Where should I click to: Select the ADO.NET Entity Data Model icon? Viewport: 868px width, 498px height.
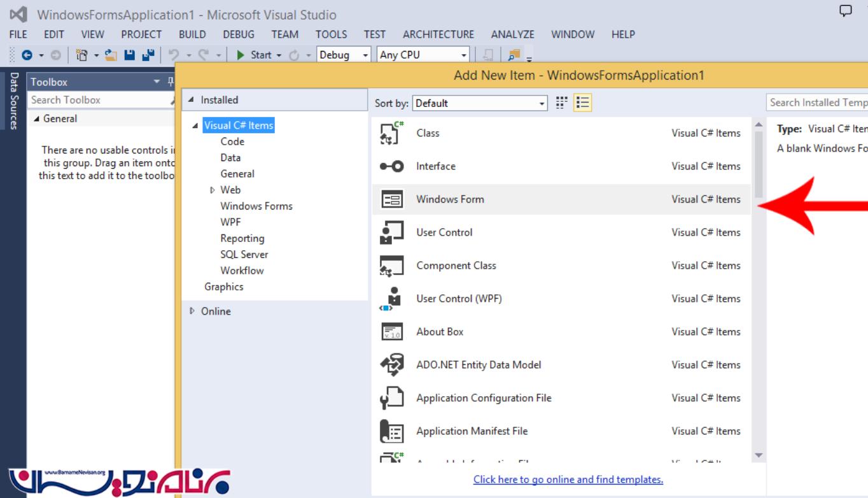tap(391, 365)
